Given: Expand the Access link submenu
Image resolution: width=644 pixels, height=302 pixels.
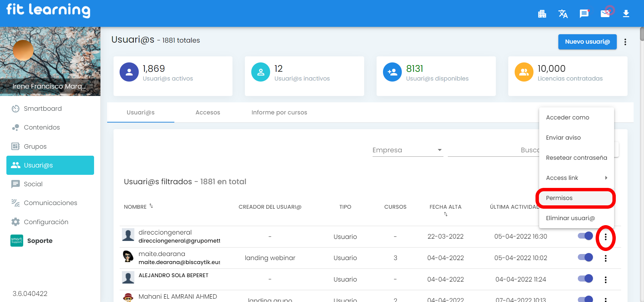Looking at the screenshot, I should coord(576,178).
